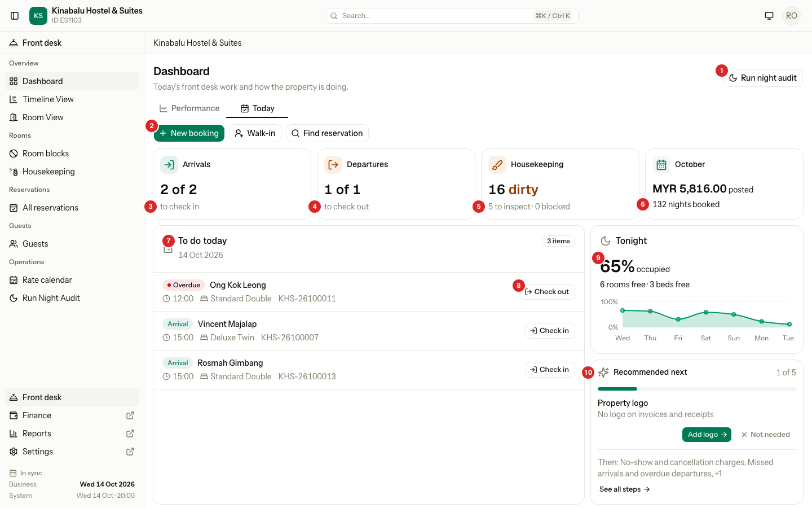812x508 pixels.
Task: Click the Tonight occupancy chart
Action: (697, 322)
